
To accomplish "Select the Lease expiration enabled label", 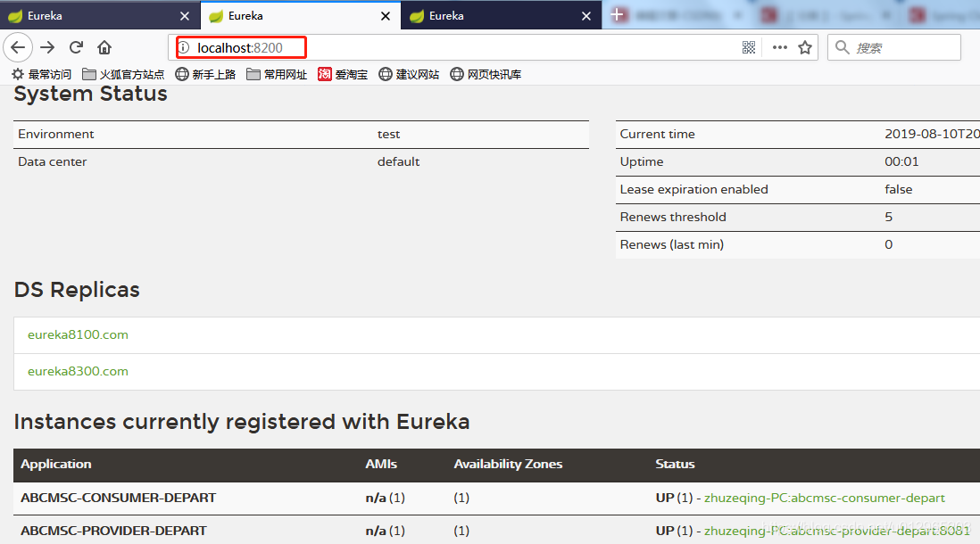I will [x=693, y=189].
